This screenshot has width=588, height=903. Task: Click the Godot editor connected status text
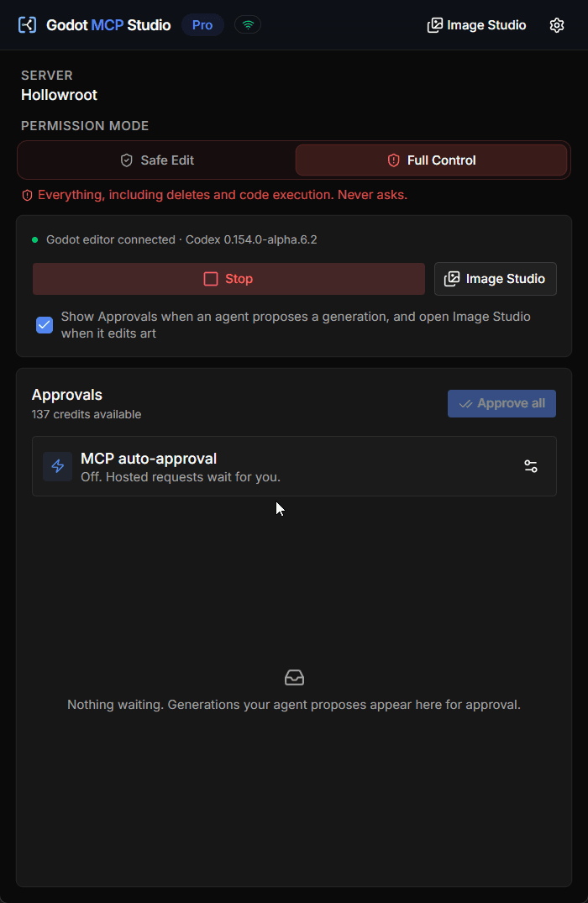point(181,239)
